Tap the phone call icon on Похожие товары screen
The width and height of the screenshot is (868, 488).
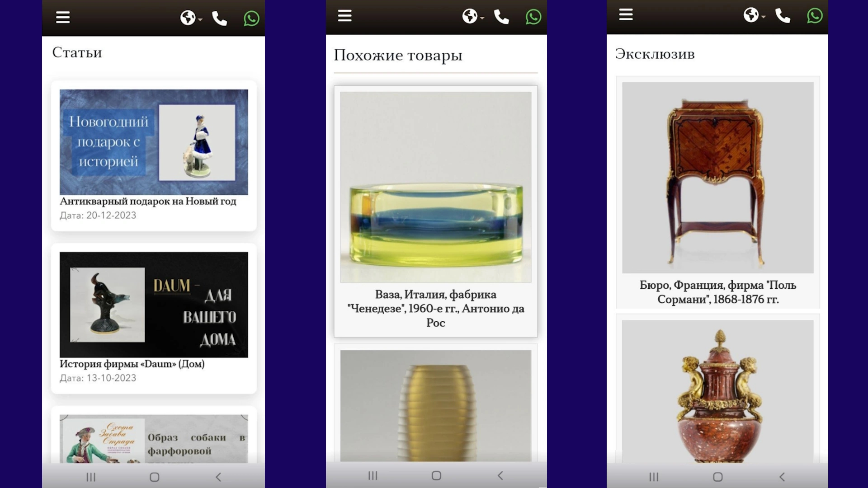pos(501,17)
